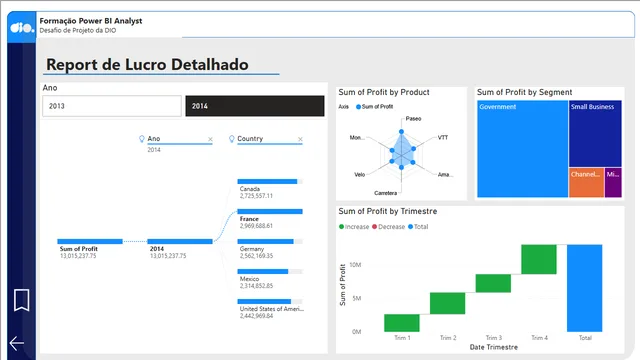Click the Date Trimestre axis title
Viewport: 640px width, 360px height.
click(493, 347)
